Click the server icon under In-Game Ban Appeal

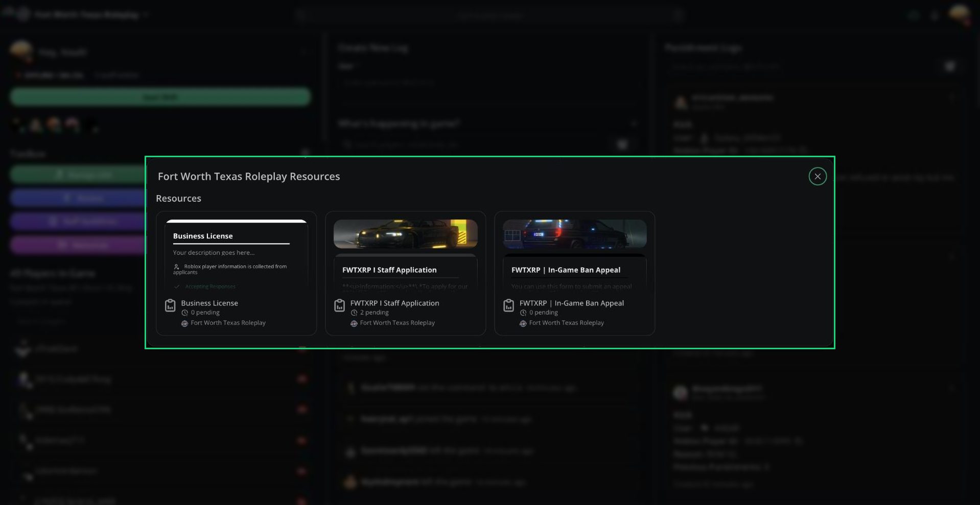(x=523, y=323)
